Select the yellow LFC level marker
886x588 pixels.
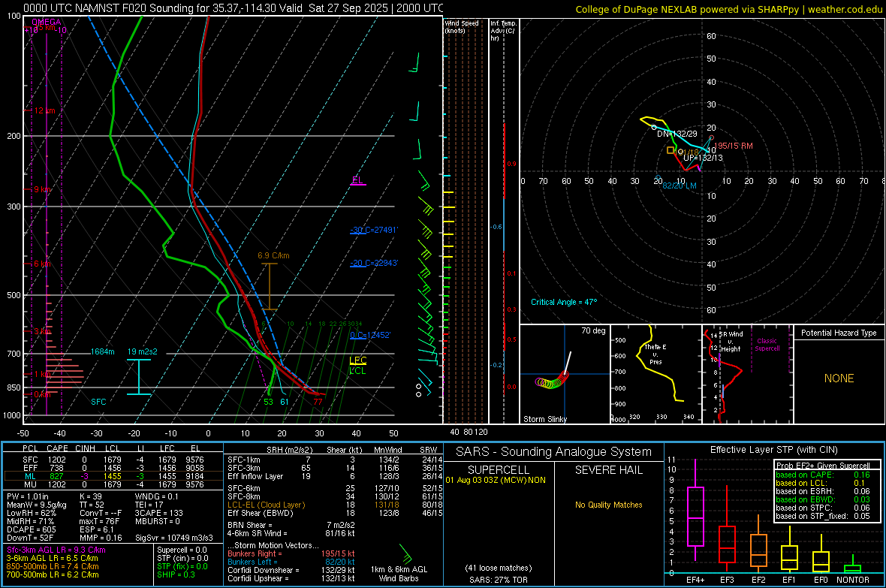click(357, 360)
